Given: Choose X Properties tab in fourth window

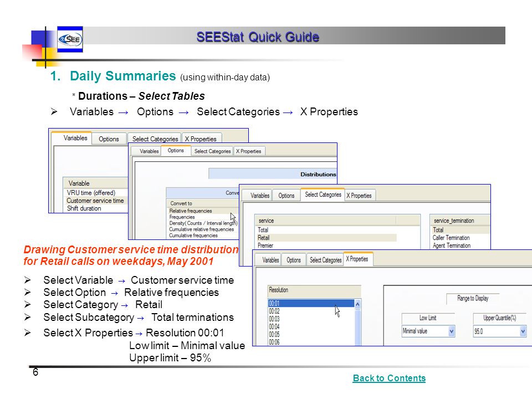Looking at the screenshot, I should pyautogui.click(x=359, y=259).
